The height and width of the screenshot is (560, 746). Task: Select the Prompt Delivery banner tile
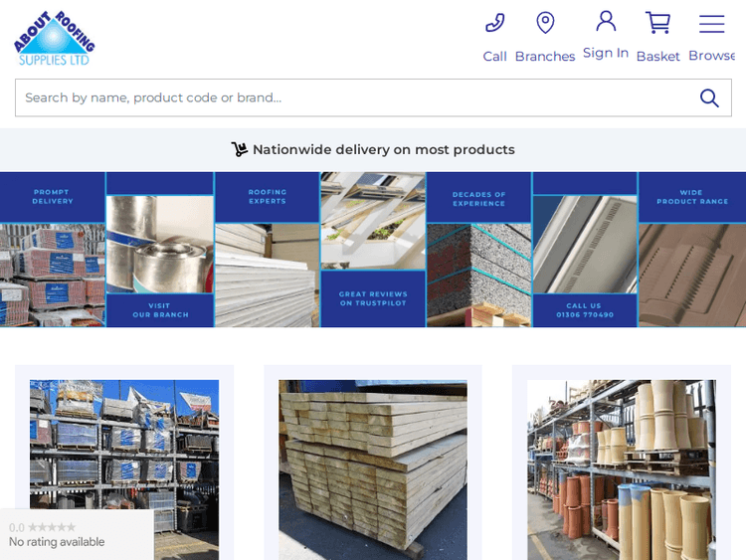(53, 197)
